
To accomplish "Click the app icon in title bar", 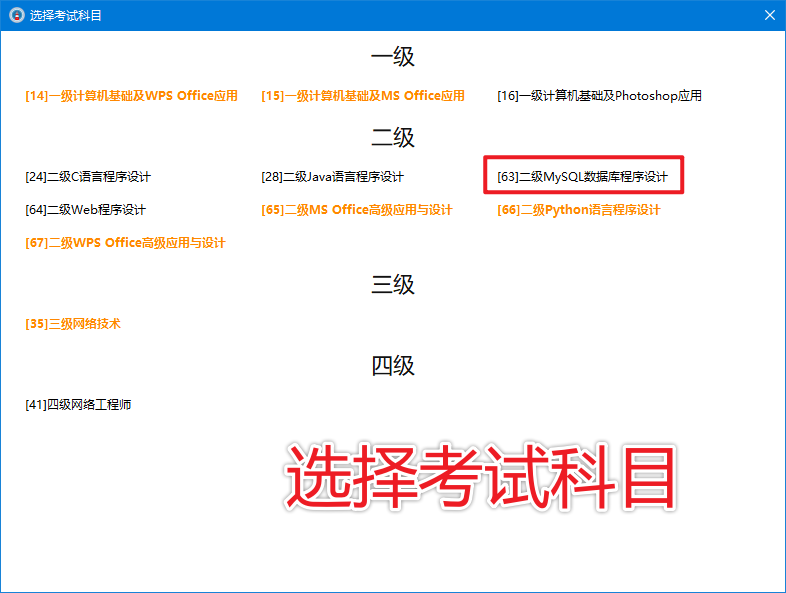I will click(x=17, y=15).
